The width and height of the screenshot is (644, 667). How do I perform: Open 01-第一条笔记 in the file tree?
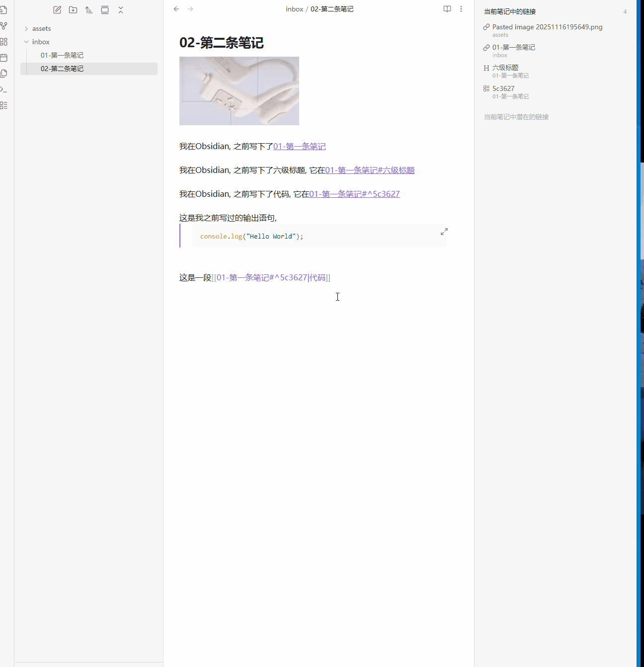(x=62, y=55)
